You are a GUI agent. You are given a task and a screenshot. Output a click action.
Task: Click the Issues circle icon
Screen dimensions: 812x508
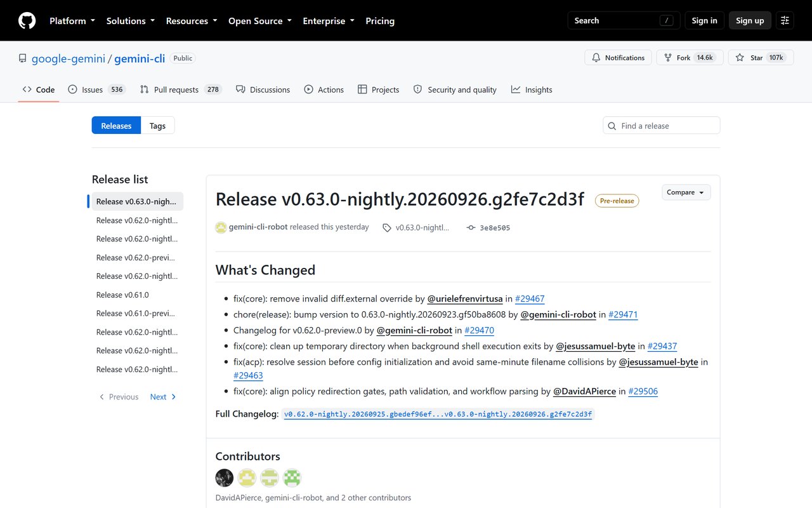click(72, 90)
